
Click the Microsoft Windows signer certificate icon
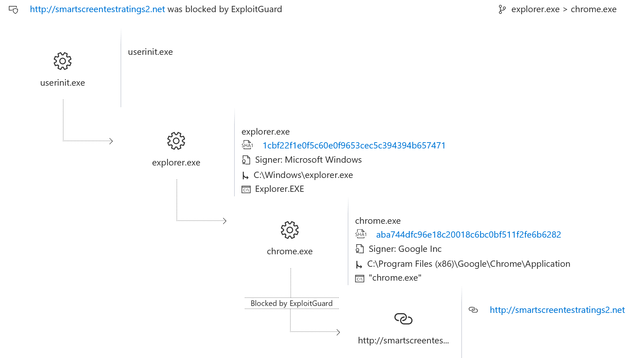246,160
